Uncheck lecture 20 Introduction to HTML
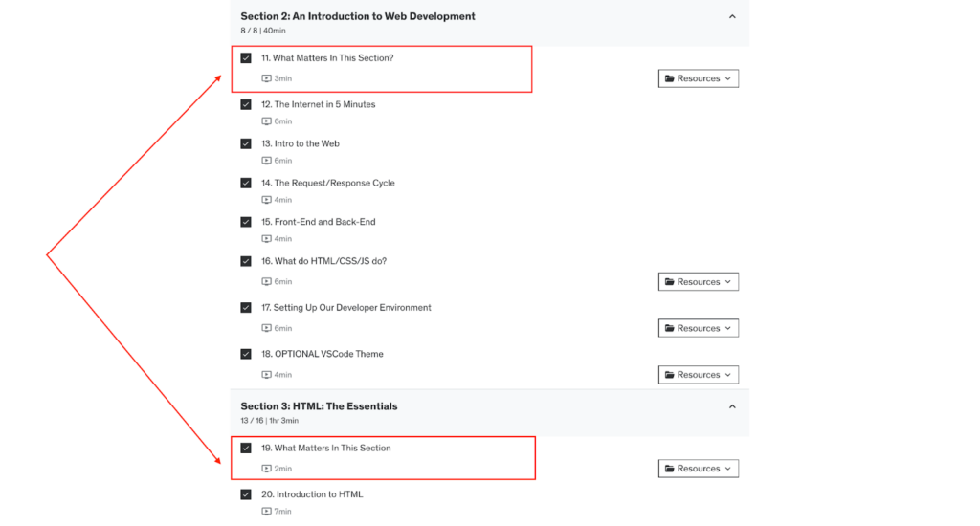 246,494
